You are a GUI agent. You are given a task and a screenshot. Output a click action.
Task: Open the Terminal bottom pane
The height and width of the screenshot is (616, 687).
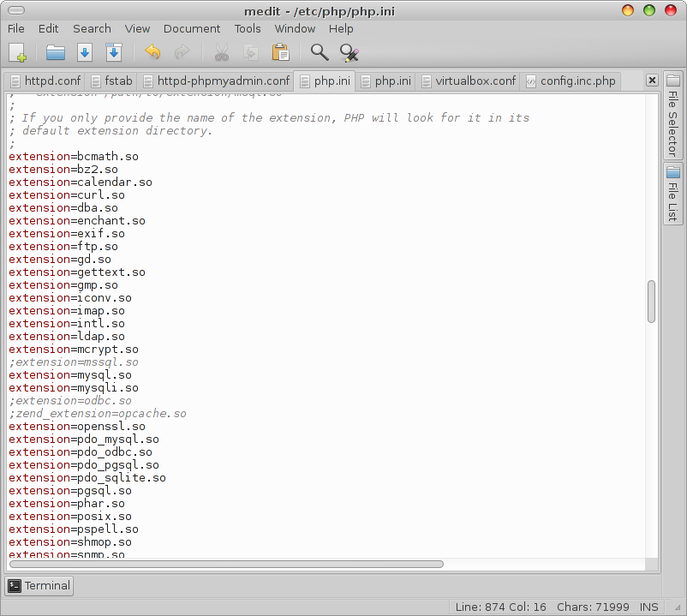click(x=39, y=586)
